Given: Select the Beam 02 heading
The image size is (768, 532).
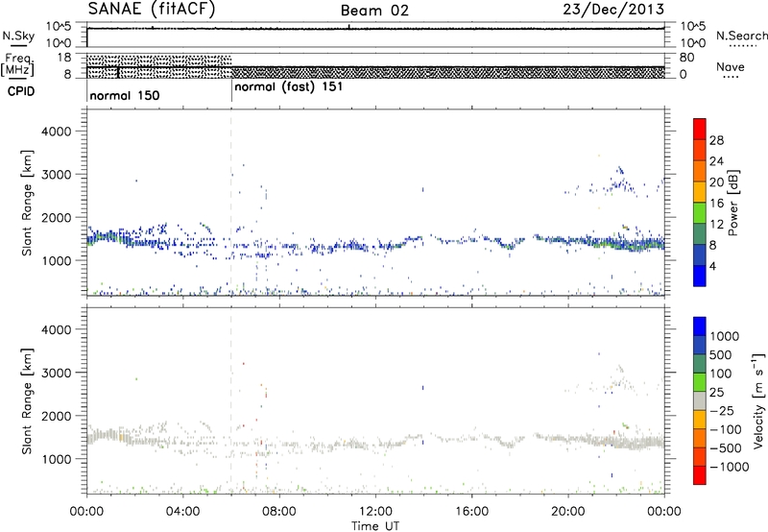Looking at the screenshot, I should 374,11.
